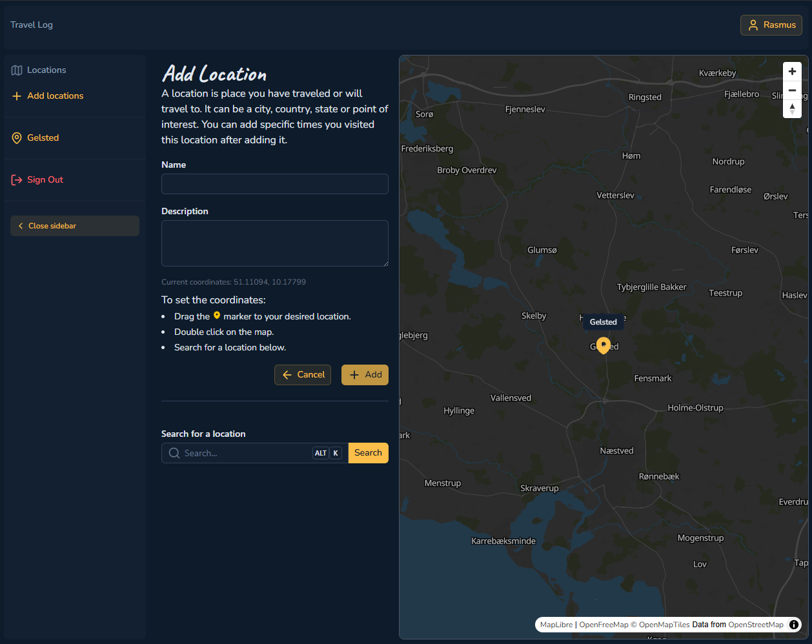Zoom out using the map minus control

792,90
